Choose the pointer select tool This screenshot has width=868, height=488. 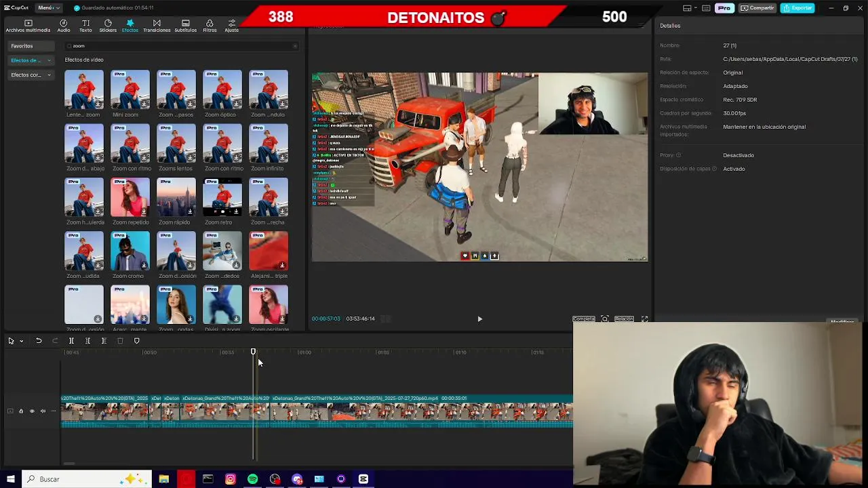click(11, 341)
